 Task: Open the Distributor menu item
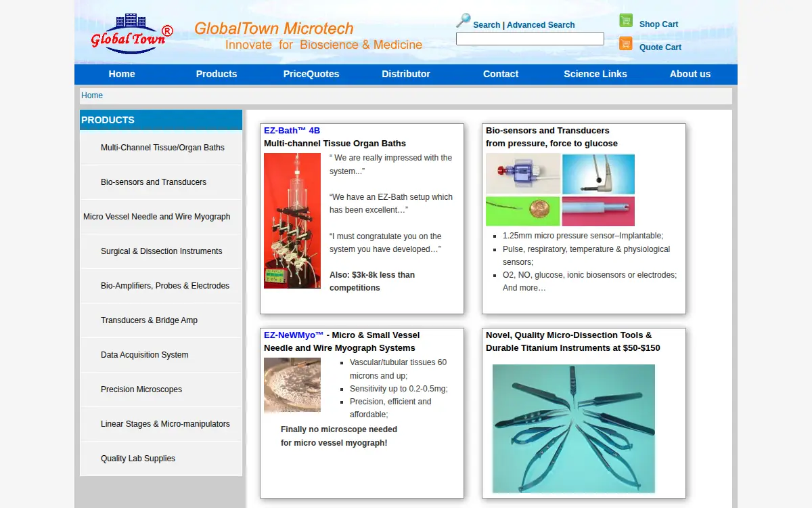tap(406, 74)
